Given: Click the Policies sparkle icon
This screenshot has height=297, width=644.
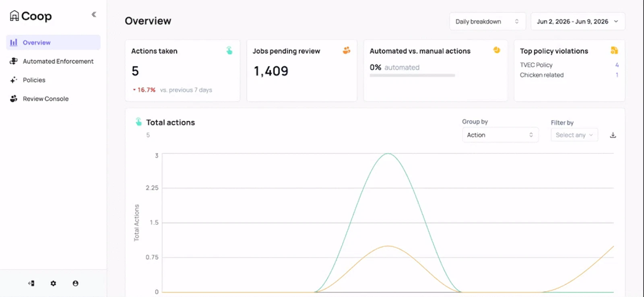Looking at the screenshot, I should [x=14, y=80].
